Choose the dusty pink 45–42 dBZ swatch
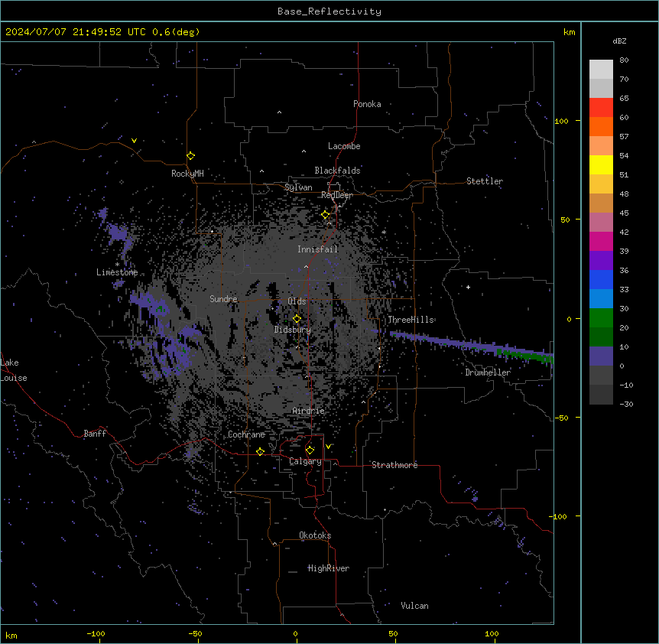This screenshot has width=659, height=644. 601,222
